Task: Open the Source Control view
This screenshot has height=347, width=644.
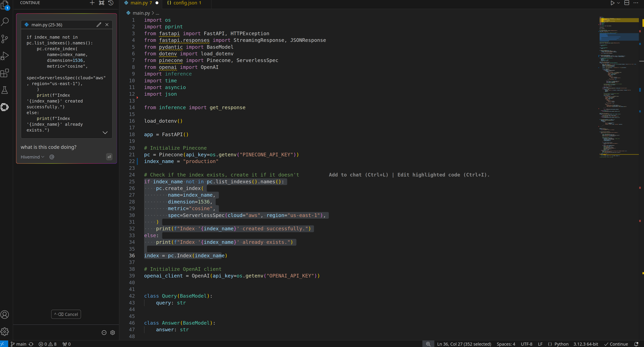Action: (x=5, y=39)
